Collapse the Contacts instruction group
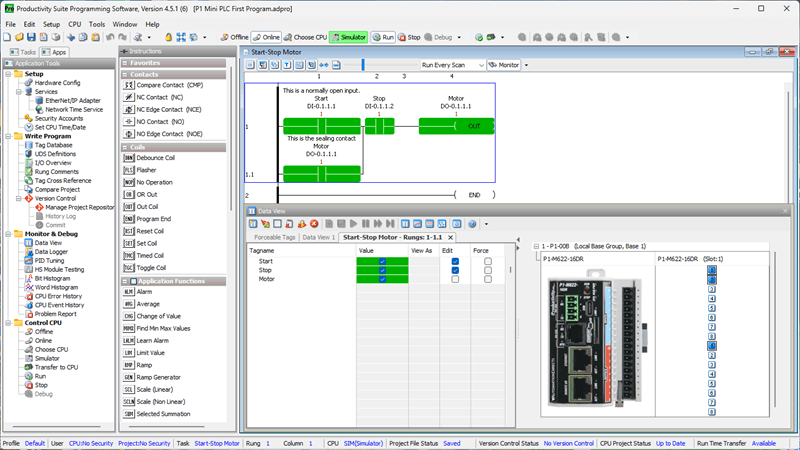The image size is (800, 450). pos(125,74)
